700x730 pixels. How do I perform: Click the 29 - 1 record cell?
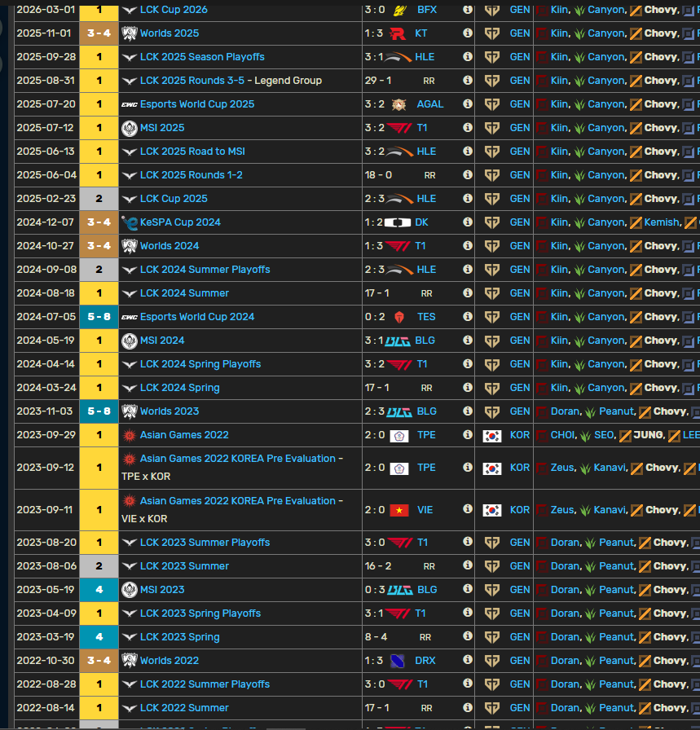[x=378, y=81]
